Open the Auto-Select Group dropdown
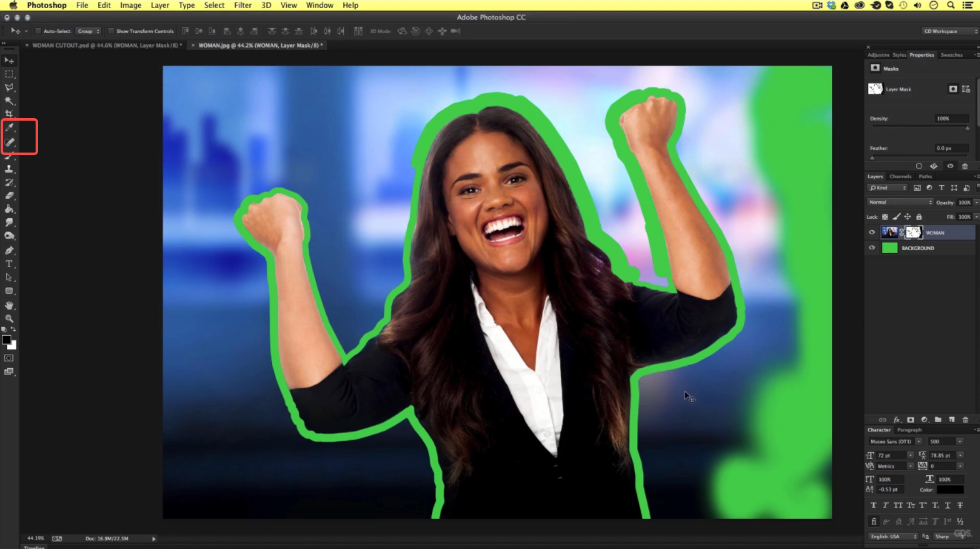The image size is (980, 549). tap(88, 31)
